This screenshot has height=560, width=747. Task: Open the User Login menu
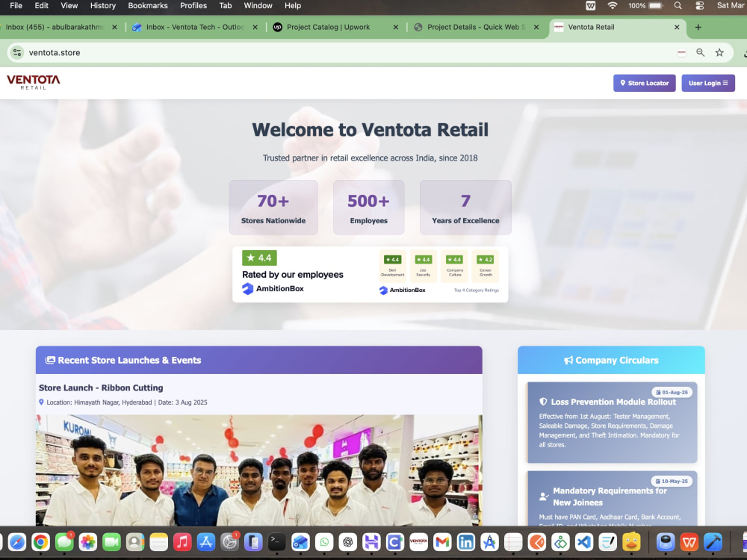point(708,83)
